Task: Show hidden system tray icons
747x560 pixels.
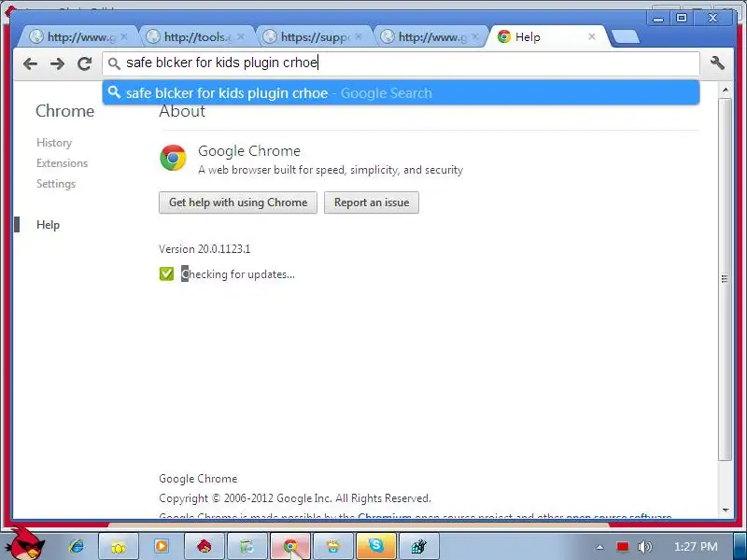Action: pyautogui.click(x=599, y=547)
